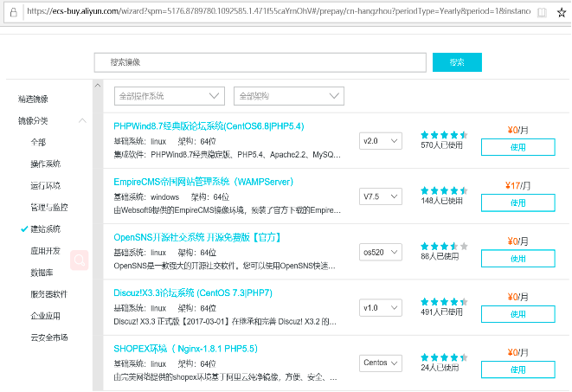Viewport: 572px width, 392px height.
Task: Click the PHPWind8.7 star rating
Action: (x=444, y=135)
